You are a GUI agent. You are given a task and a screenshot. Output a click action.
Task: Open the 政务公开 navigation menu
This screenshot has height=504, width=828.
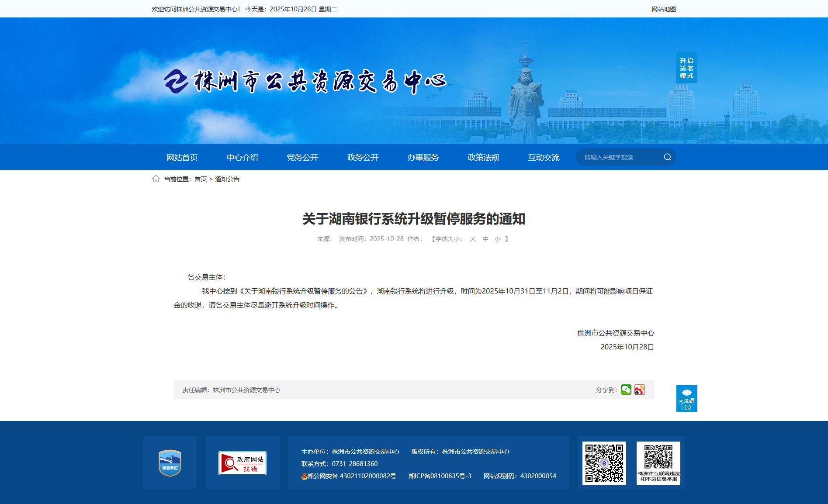coord(363,157)
